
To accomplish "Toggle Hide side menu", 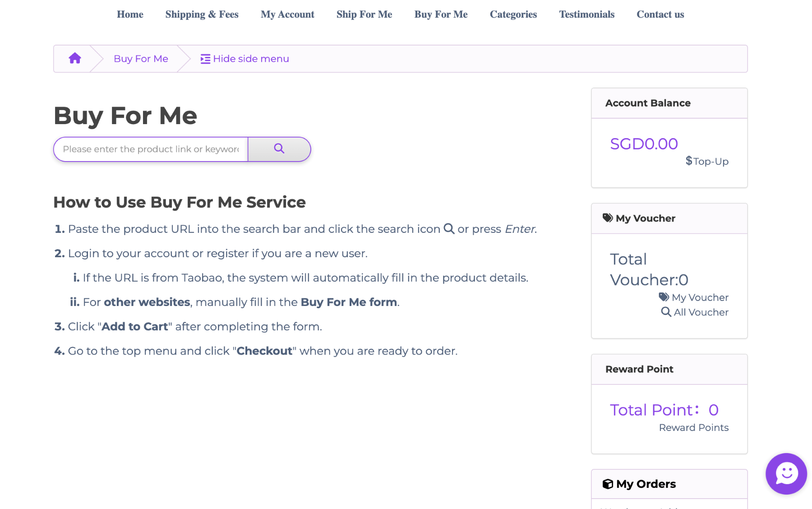I will [245, 59].
